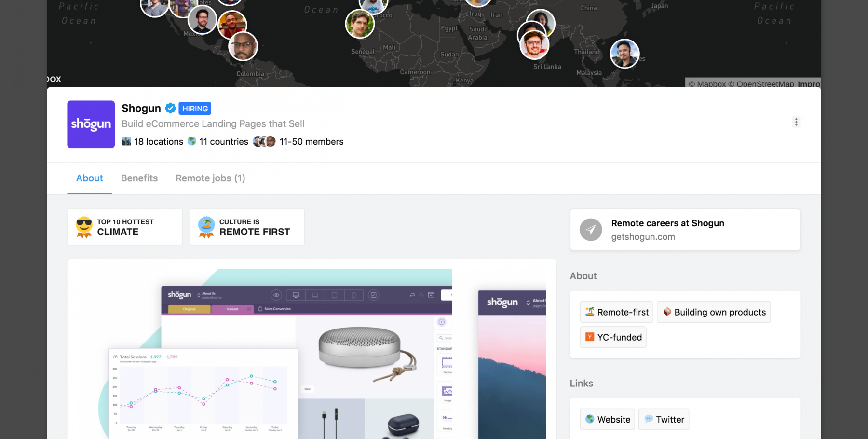Viewport: 868px width, 439px height.
Task: Select the Building own products tag
Action: pyautogui.click(x=714, y=312)
